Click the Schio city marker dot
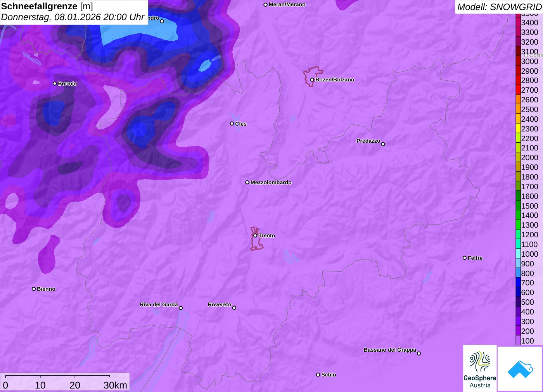Viewport: 543px width, 392px height. tap(318, 375)
